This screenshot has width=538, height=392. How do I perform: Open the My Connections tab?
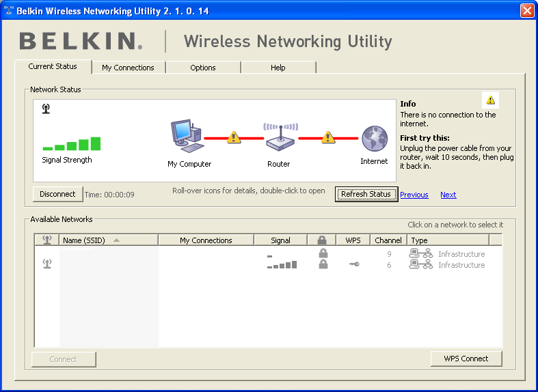click(128, 68)
